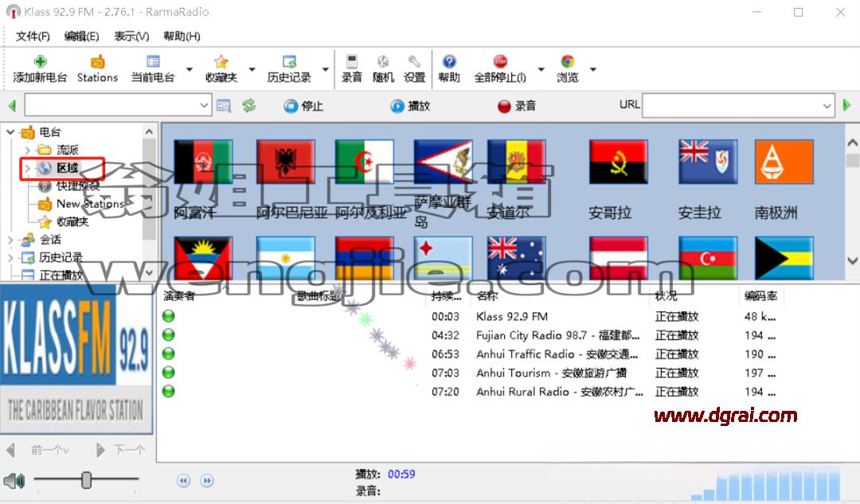
Task: Open the 表示(V) menu
Action: [x=131, y=36]
